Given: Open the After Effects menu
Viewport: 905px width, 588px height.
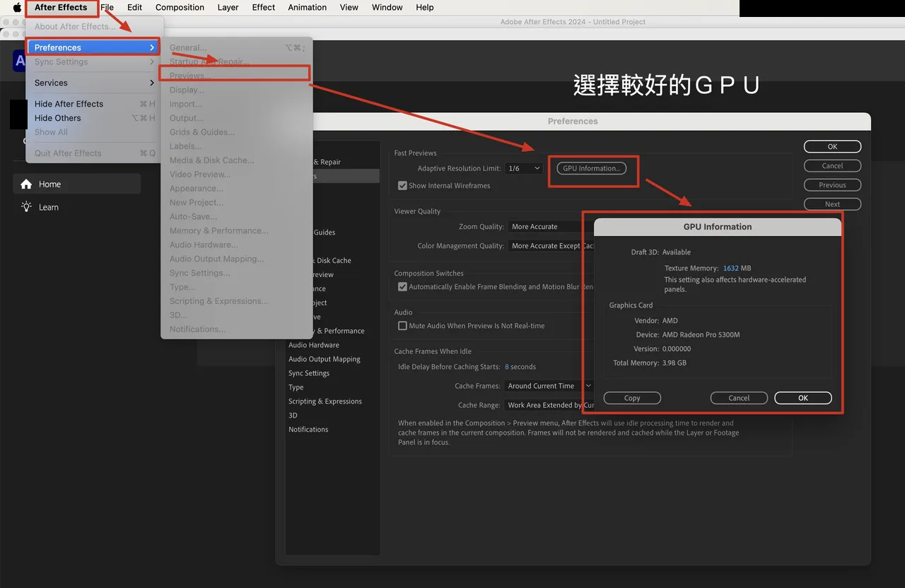Looking at the screenshot, I should click(61, 7).
